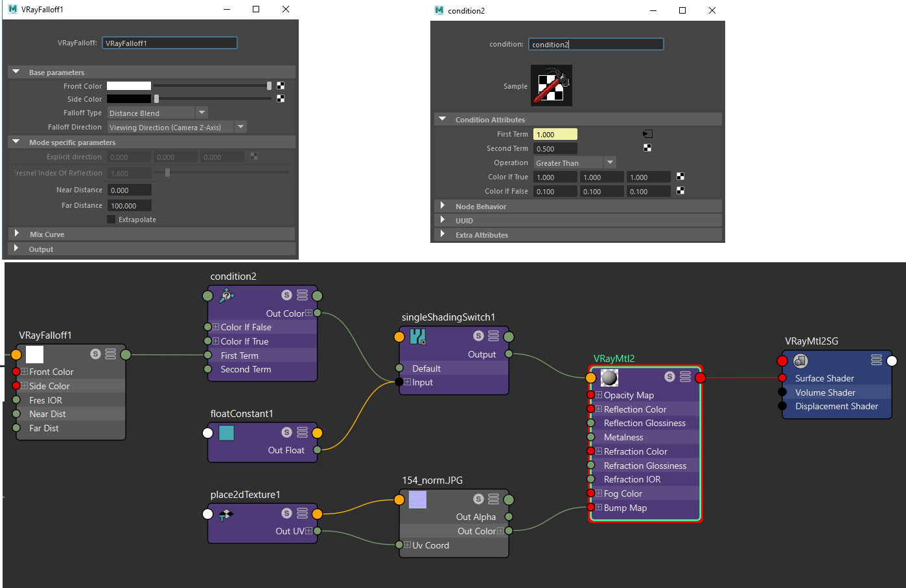Image resolution: width=906 pixels, height=588 pixels.
Task: Click place2dTexture1 node type icon
Action: (226, 514)
